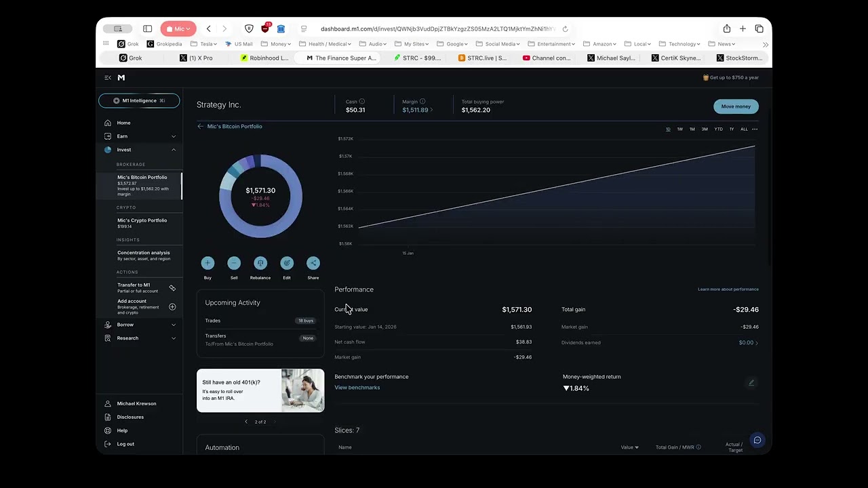Click the Share icon button
Viewport: 868px width, 488px height.
(x=313, y=263)
